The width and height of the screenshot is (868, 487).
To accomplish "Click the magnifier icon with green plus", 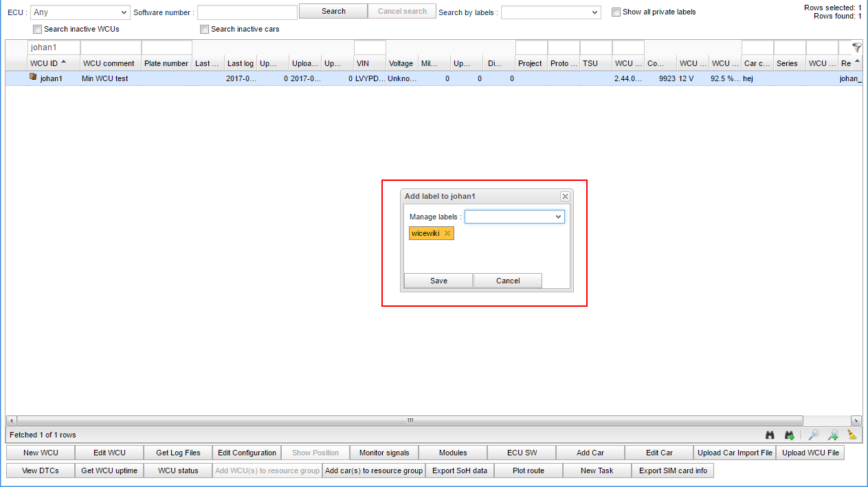I will click(833, 435).
